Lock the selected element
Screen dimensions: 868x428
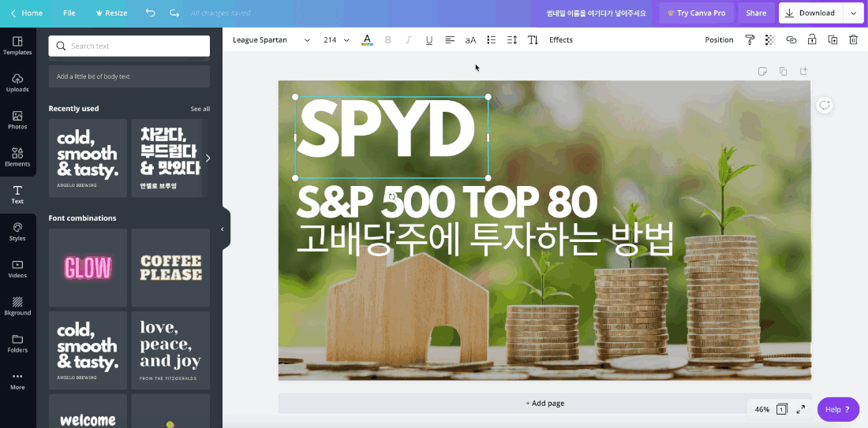coord(811,40)
